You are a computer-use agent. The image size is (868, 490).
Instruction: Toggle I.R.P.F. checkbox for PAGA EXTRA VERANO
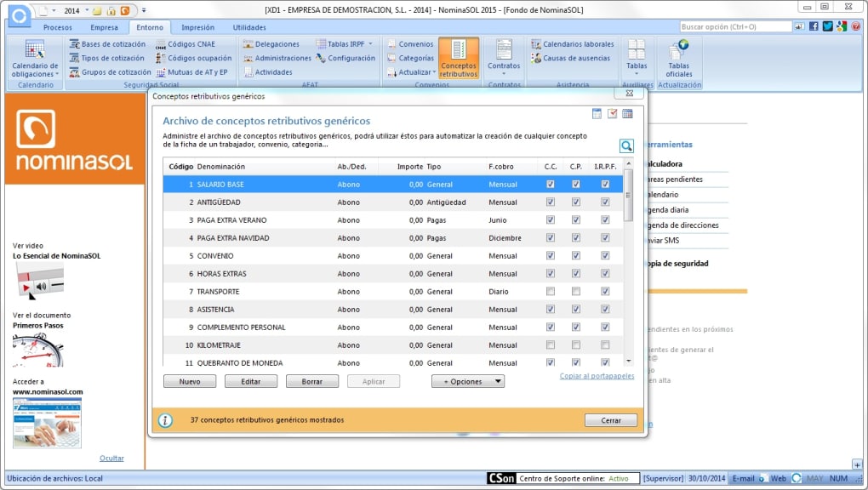[605, 219]
